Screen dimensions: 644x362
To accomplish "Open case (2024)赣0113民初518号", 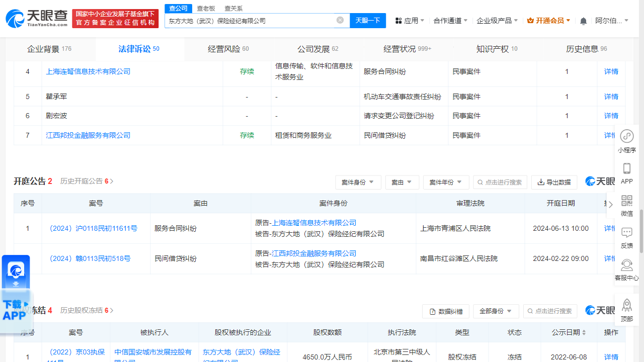I will point(90,258).
